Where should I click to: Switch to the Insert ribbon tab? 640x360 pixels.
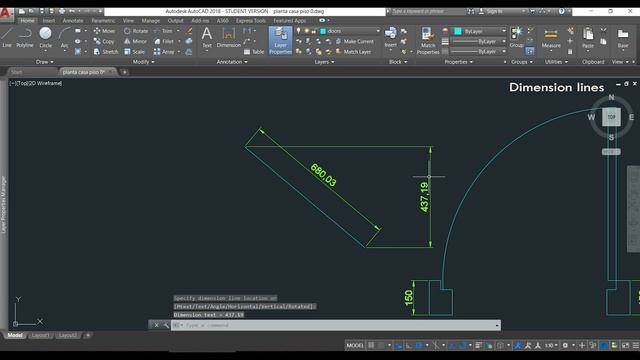49,20
